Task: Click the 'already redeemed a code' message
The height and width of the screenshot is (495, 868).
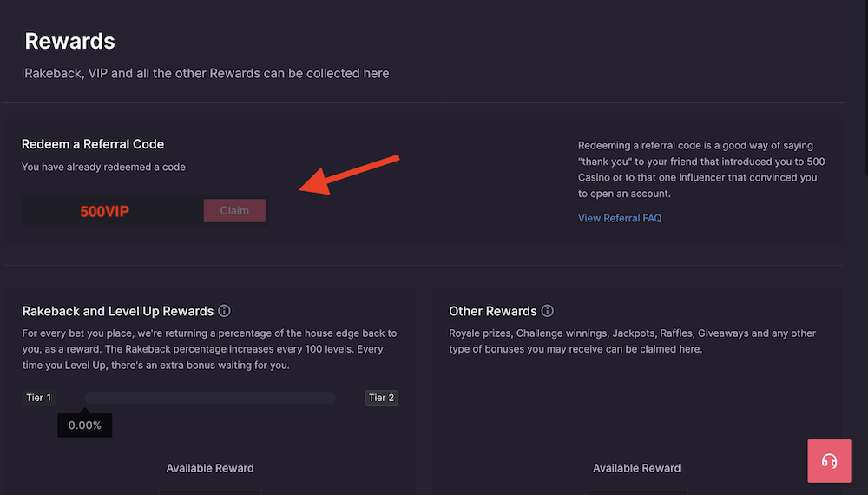Action: click(103, 167)
